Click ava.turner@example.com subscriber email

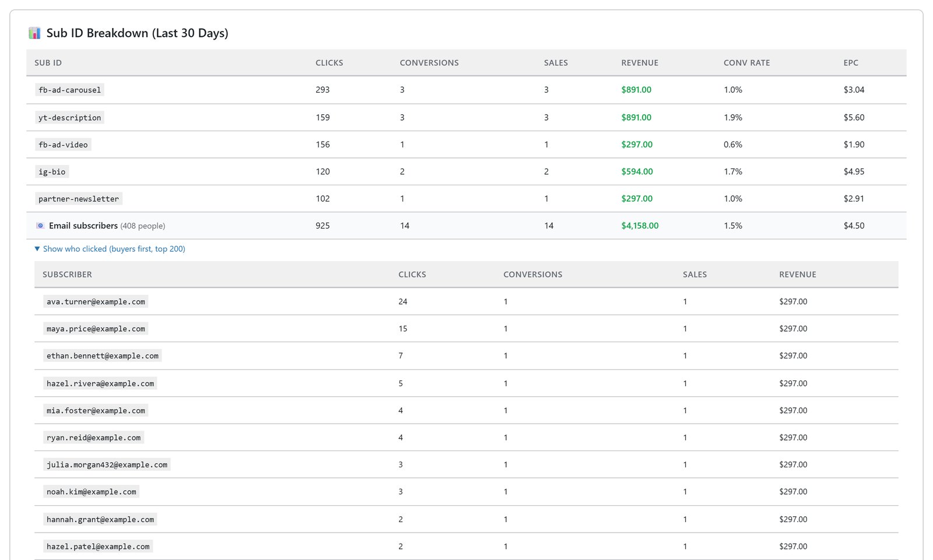click(96, 302)
